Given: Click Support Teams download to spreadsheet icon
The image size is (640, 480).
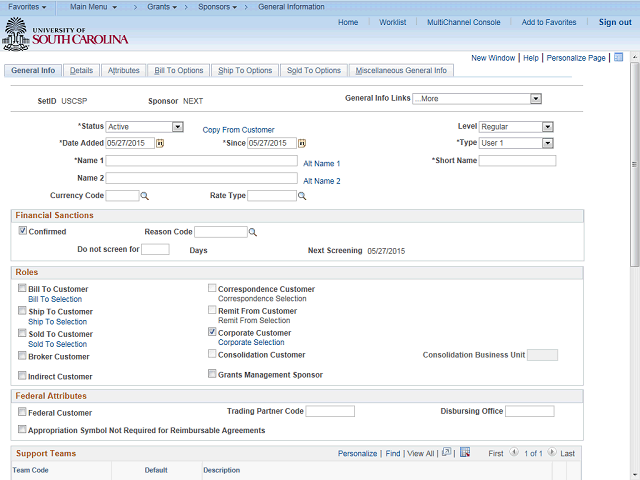Looking at the screenshot, I should tap(464, 453).
